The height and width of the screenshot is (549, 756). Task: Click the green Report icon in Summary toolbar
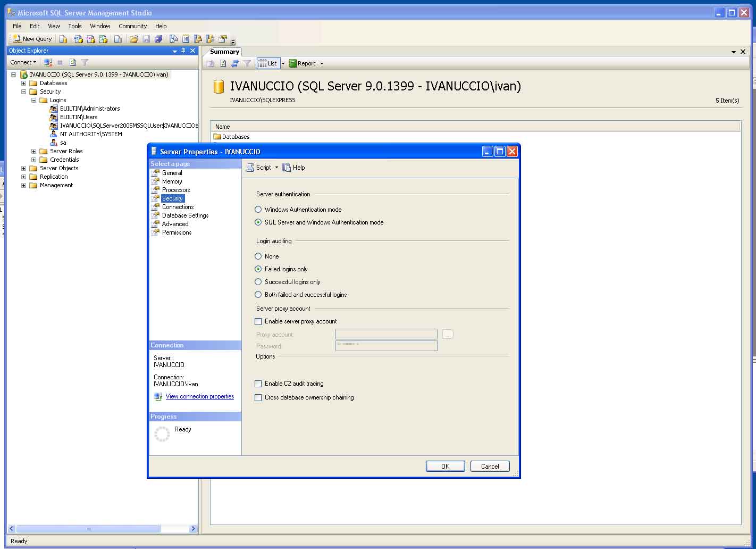(293, 63)
